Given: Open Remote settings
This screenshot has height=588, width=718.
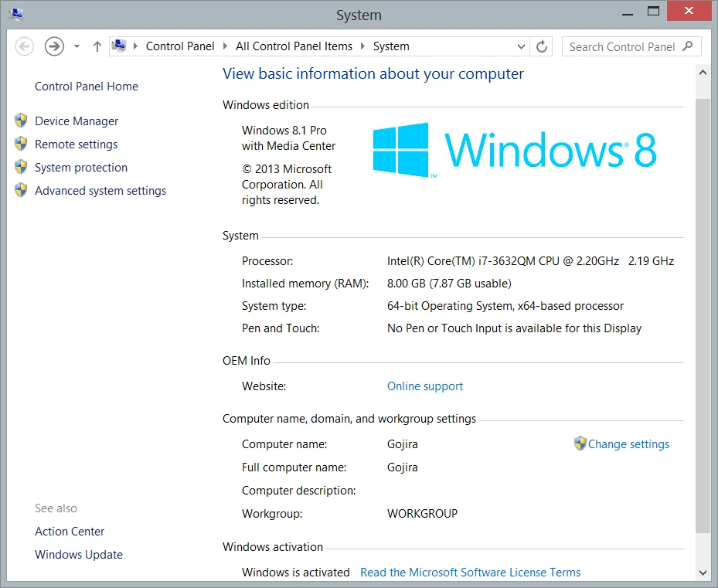Looking at the screenshot, I should [76, 144].
